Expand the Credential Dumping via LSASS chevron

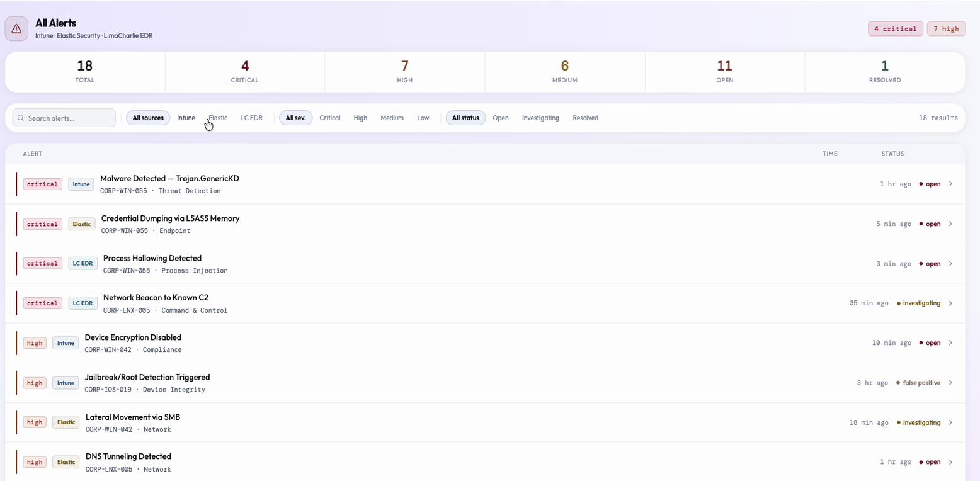click(950, 224)
